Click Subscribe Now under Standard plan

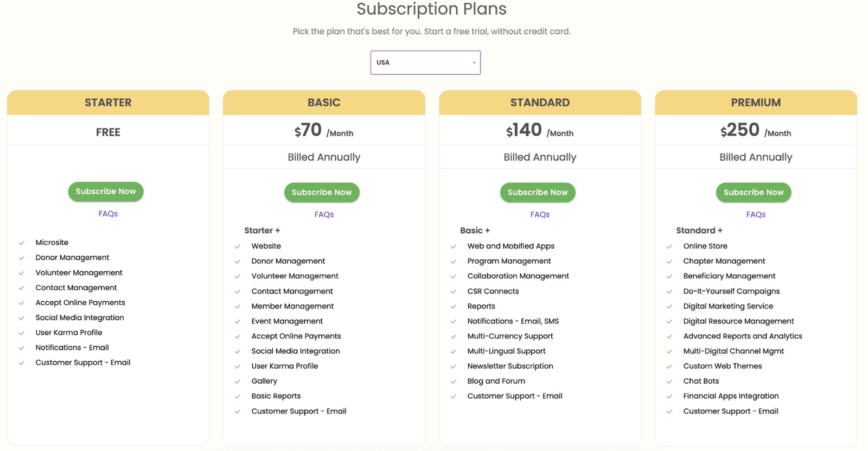[x=538, y=193]
